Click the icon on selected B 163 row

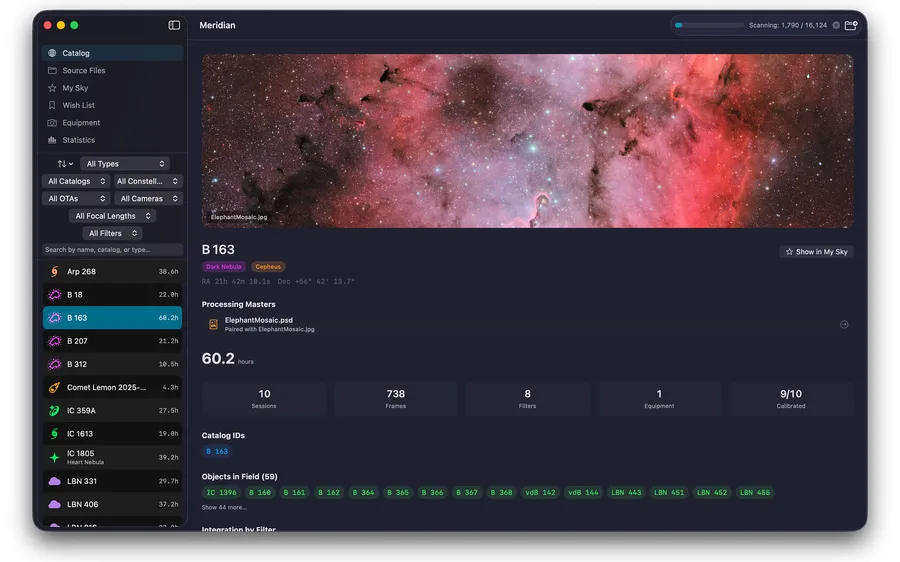pyautogui.click(x=55, y=317)
